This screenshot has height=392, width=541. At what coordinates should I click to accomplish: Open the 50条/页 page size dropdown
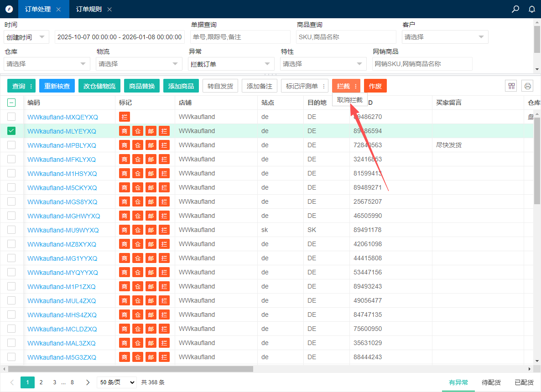click(116, 382)
